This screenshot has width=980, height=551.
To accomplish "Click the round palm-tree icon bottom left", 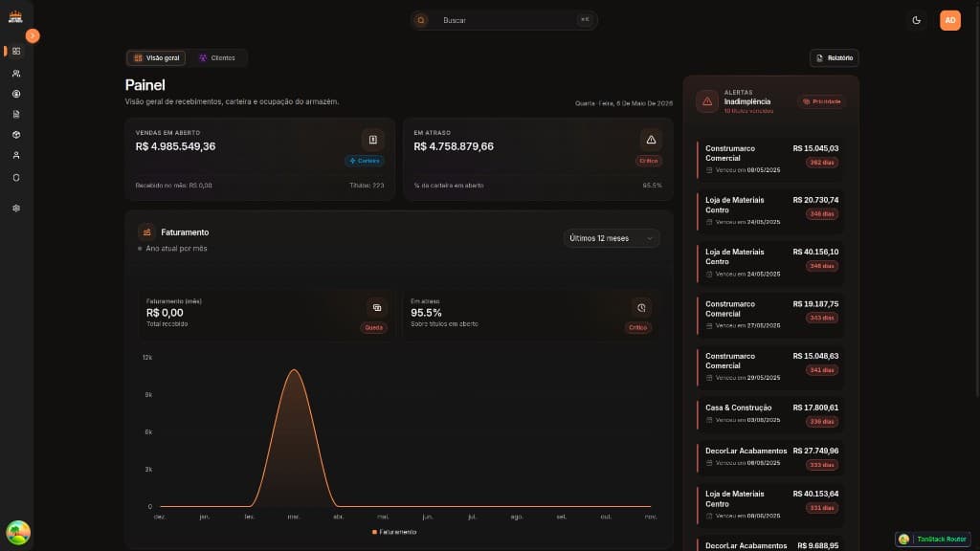I will pyautogui.click(x=18, y=533).
